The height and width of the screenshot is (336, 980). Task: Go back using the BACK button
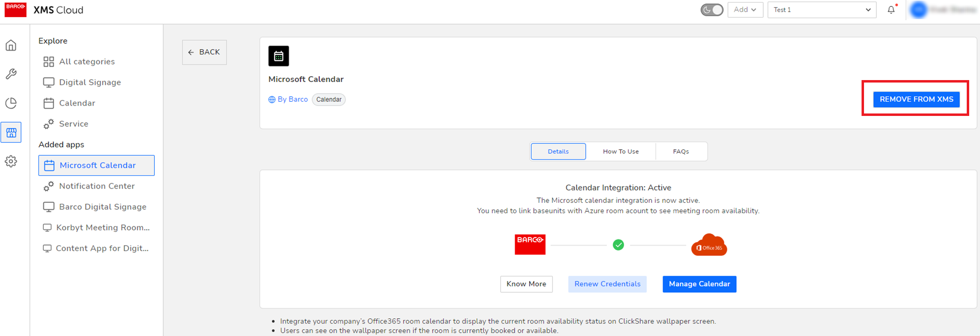click(204, 52)
